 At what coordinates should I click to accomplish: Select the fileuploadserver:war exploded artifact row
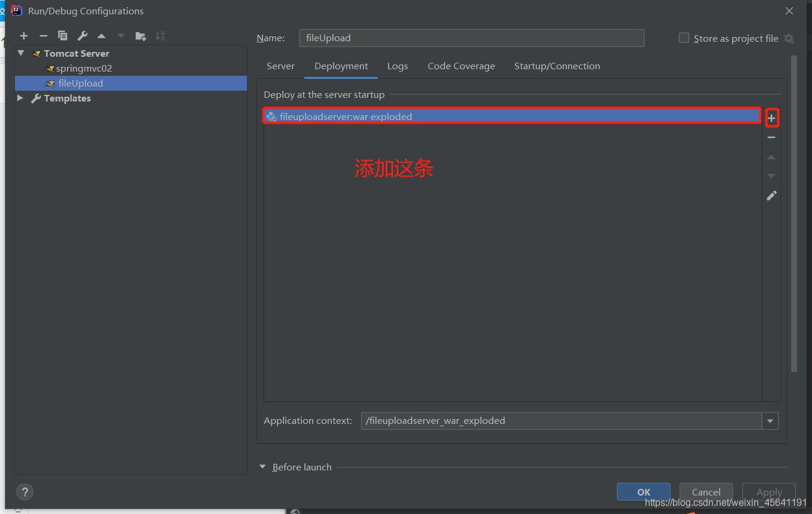click(x=512, y=116)
